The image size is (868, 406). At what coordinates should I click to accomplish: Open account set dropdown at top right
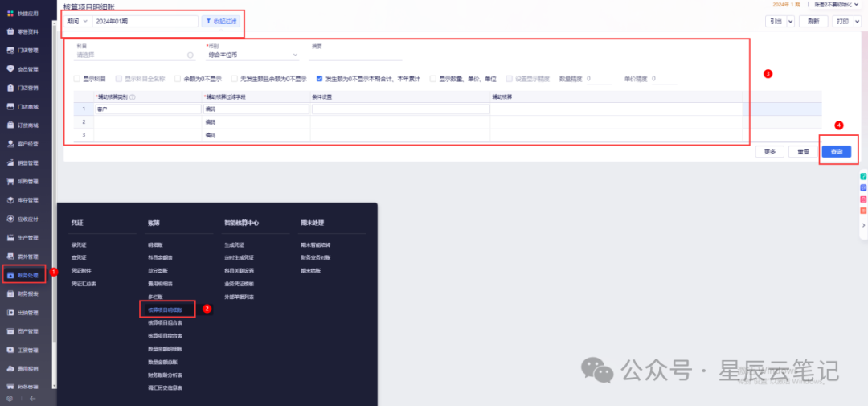837,4
